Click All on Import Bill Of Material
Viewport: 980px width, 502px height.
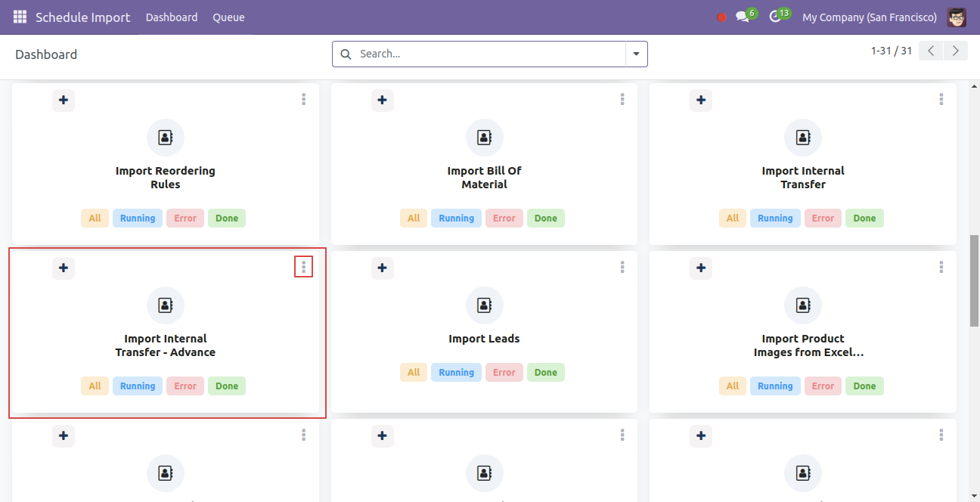point(414,218)
